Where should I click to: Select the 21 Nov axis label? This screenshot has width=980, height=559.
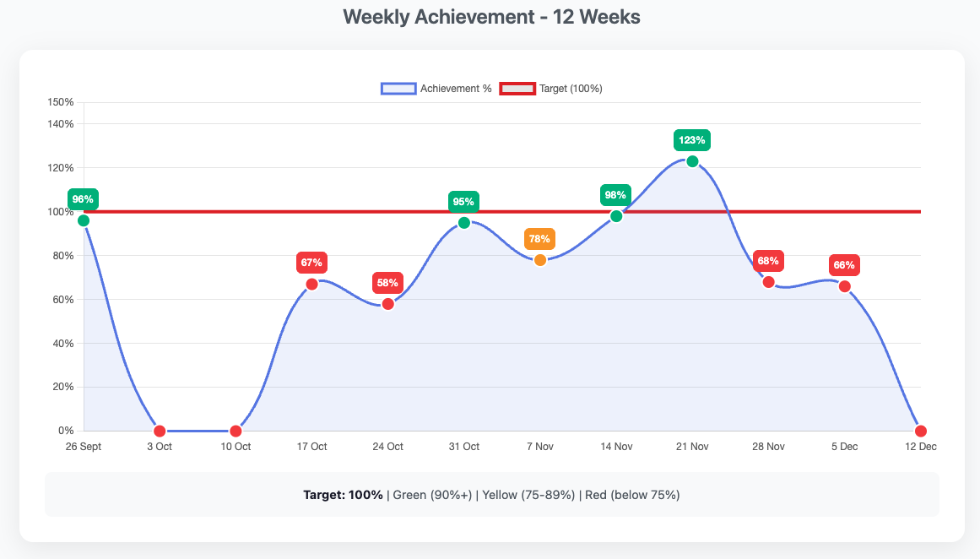tap(691, 446)
